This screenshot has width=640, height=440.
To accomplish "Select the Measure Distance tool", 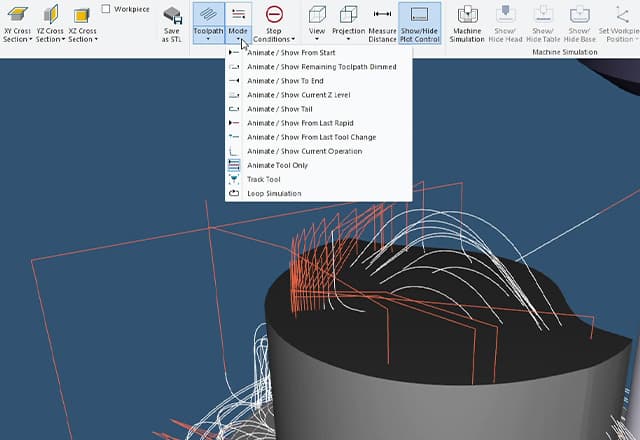I will 382,15.
